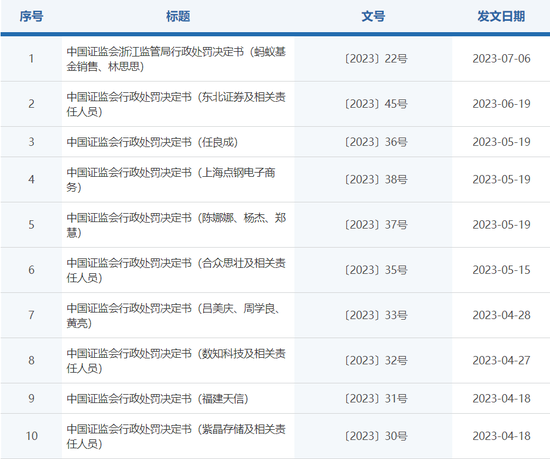Select document number 〔2023〕38号
Viewport: 550px width, 459px height.
pyautogui.click(x=375, y=180)
